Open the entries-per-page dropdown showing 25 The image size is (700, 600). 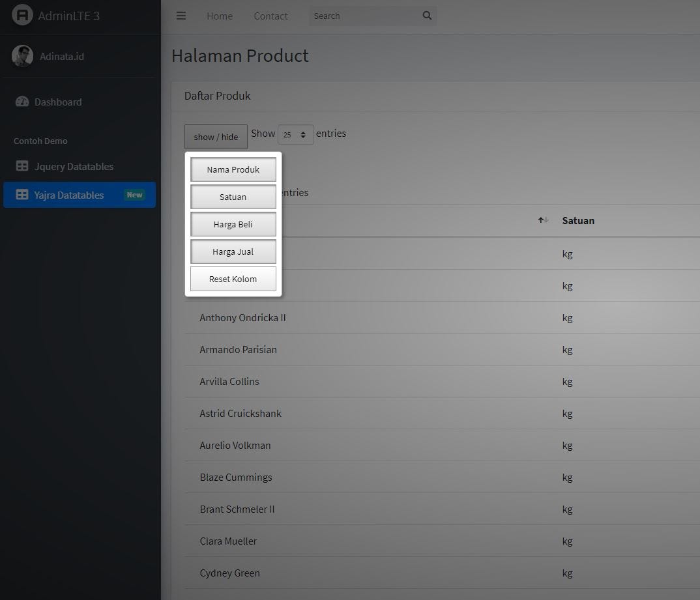tap(292, 134)
